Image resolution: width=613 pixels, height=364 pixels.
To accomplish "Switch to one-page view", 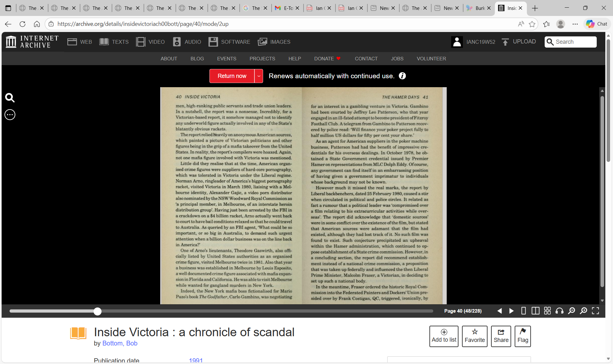I will pos(524,311).
